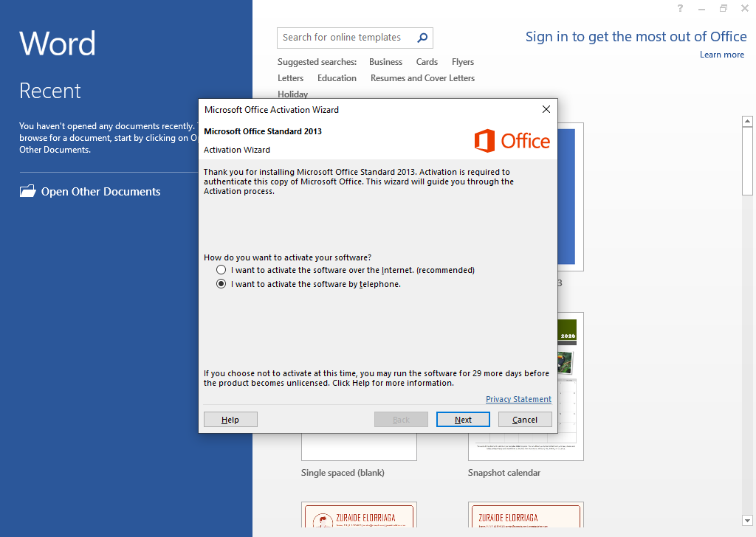
Task: Click the scrollbar down arrow in templates
Action: 747,521
